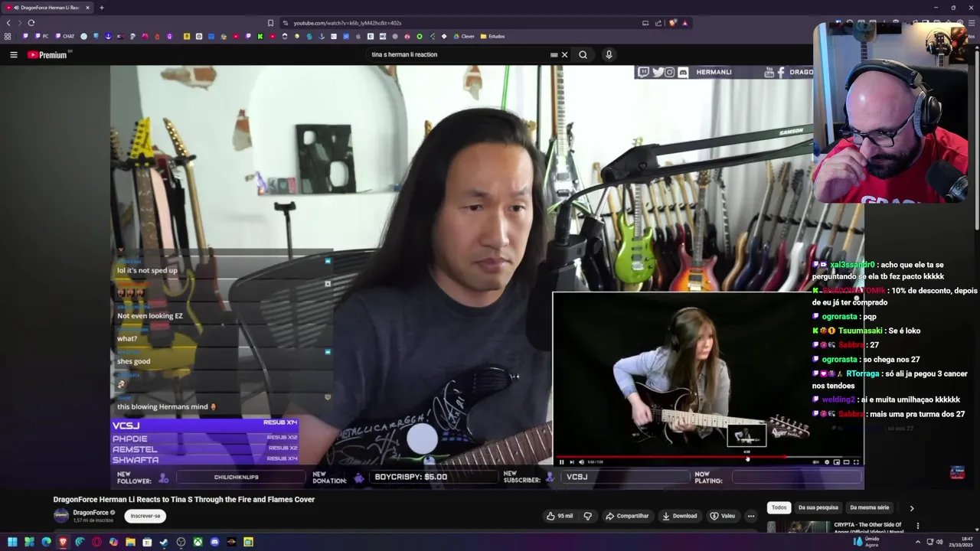Enter fullscreen from the video controls
Screen dimensions: 980x551
[x=856, y=462]
